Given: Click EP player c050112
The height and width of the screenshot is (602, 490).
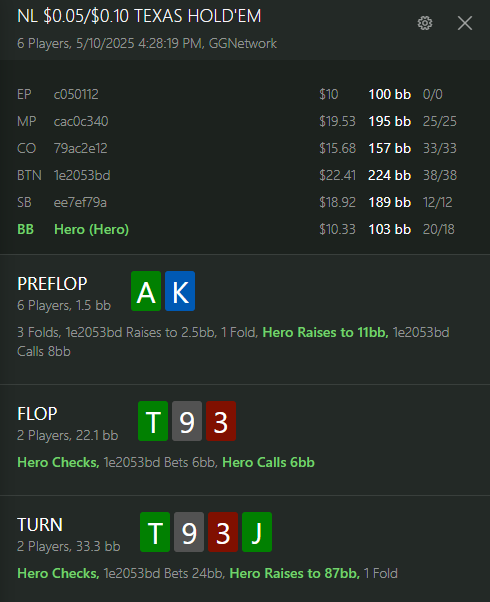Looking at the screenshot, I should point(245,94).
